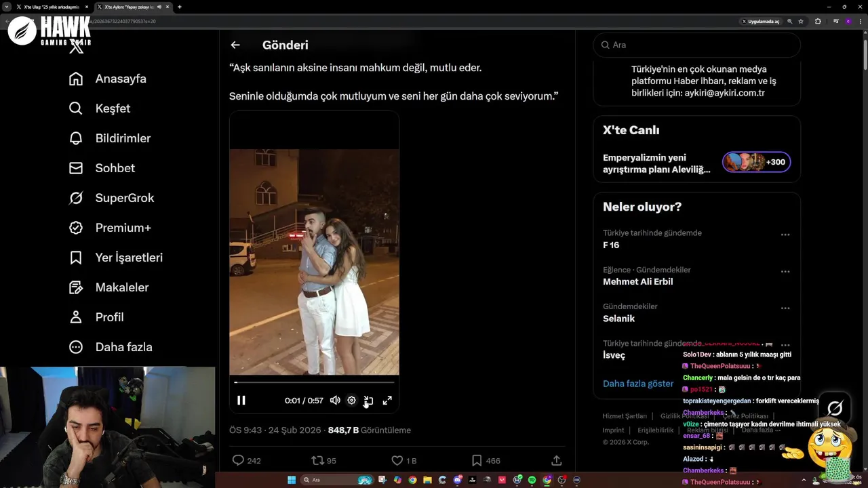Click the Profil person icon

click(76, 317)
